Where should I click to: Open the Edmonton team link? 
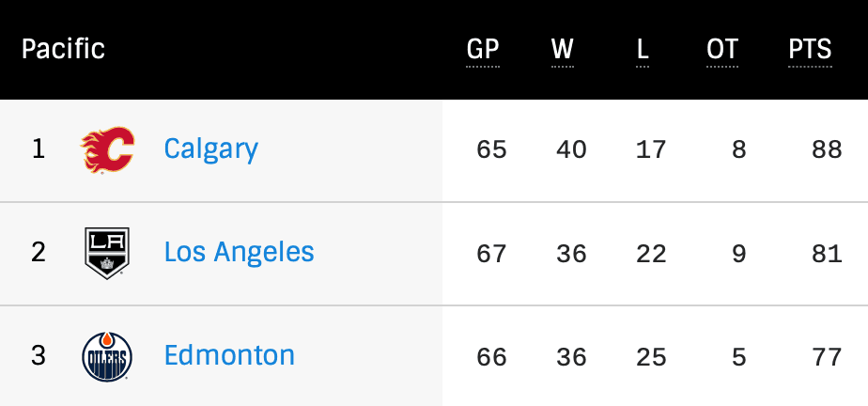(229, 356)
